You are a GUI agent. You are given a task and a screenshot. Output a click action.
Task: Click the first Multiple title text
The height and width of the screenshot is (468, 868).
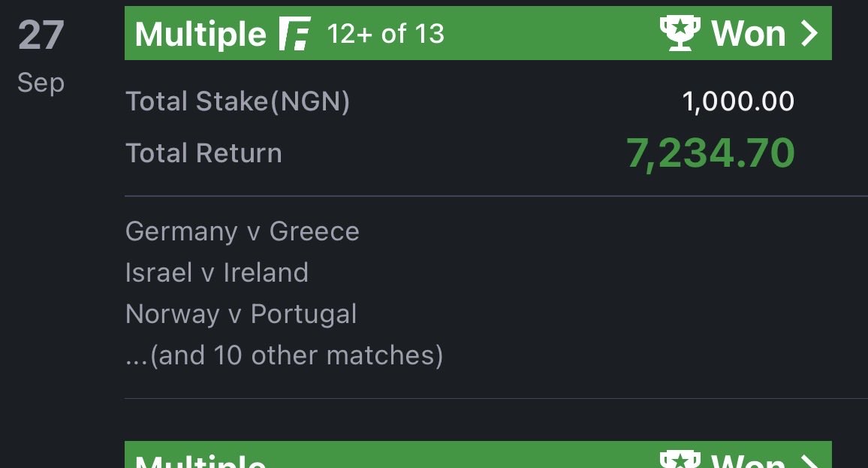tap(200, 35)
